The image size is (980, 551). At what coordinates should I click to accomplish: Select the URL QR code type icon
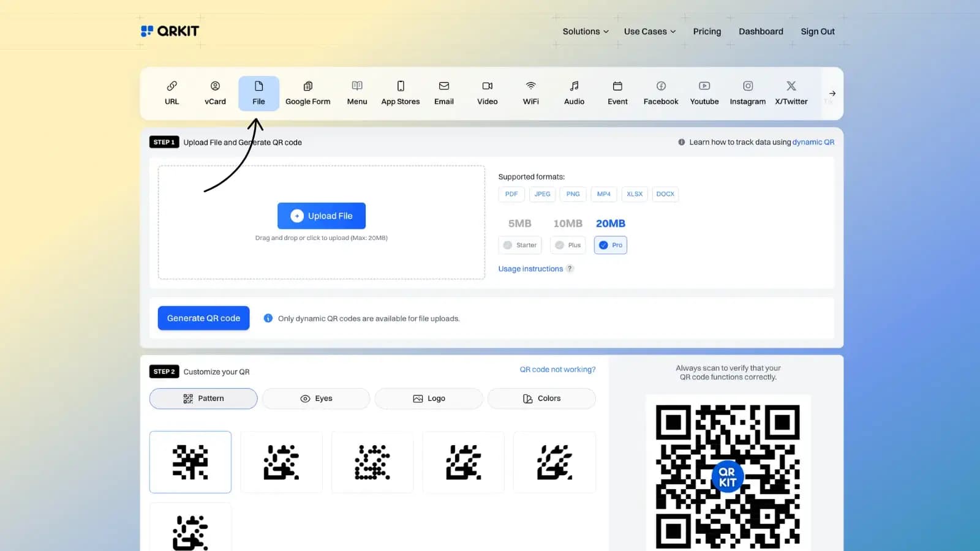coord(171,92)
